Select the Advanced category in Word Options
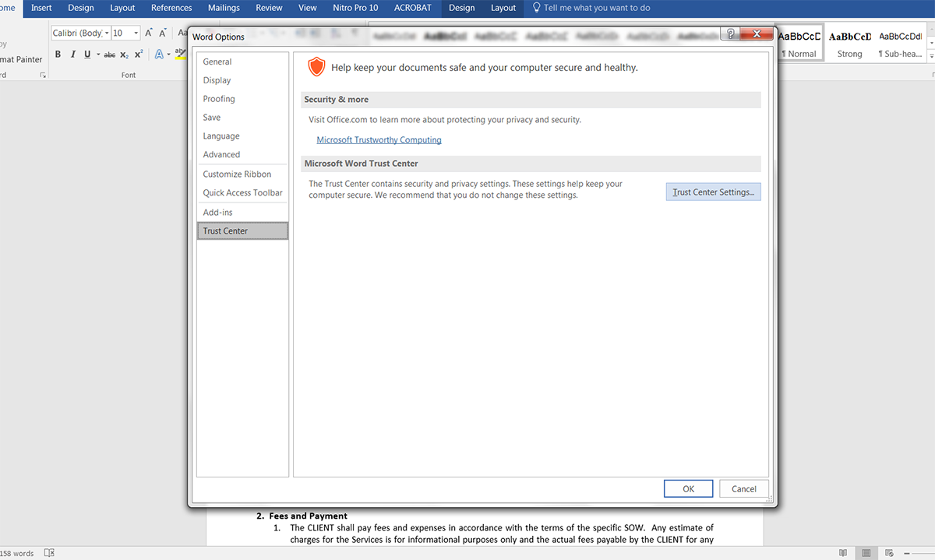The width and height of the screenshot is (935, 560). [x=221, y=154]
